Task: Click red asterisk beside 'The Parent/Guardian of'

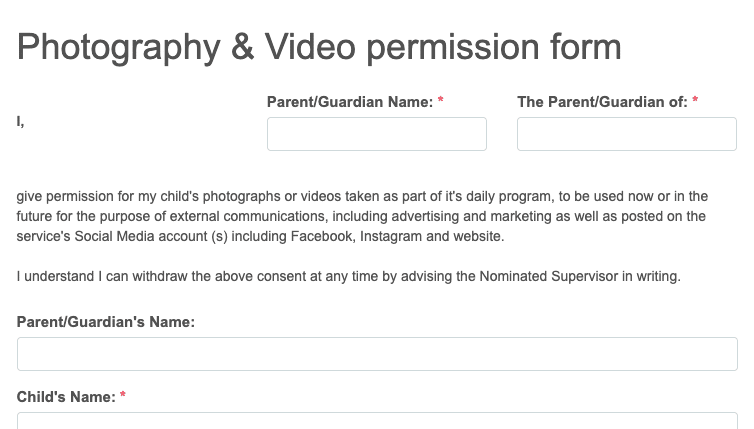Action: tap(695, 100)
